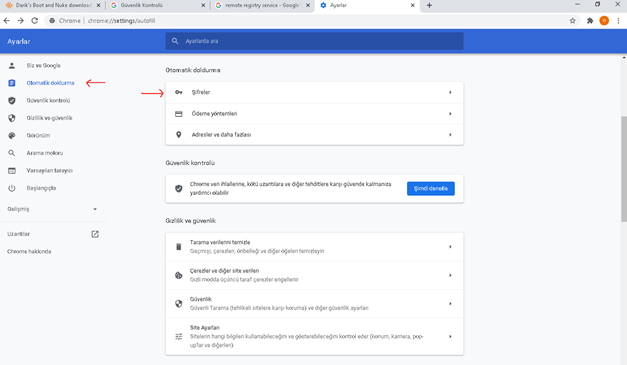
Task: Click the Ayarlarda ara search field
Action: 314,41
